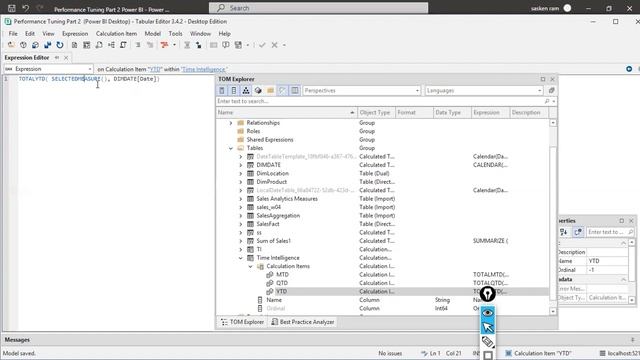640x360 pixels.
Task: Expand the DimLocation table node
Action: coord(240,173)
